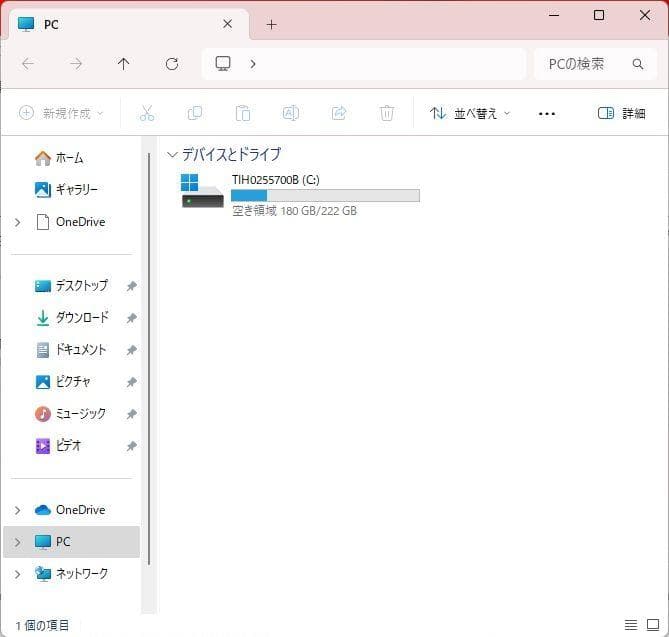Screen dimensions: 669x637
Task: Select the PC tab
Action: [x=128, y=24]
